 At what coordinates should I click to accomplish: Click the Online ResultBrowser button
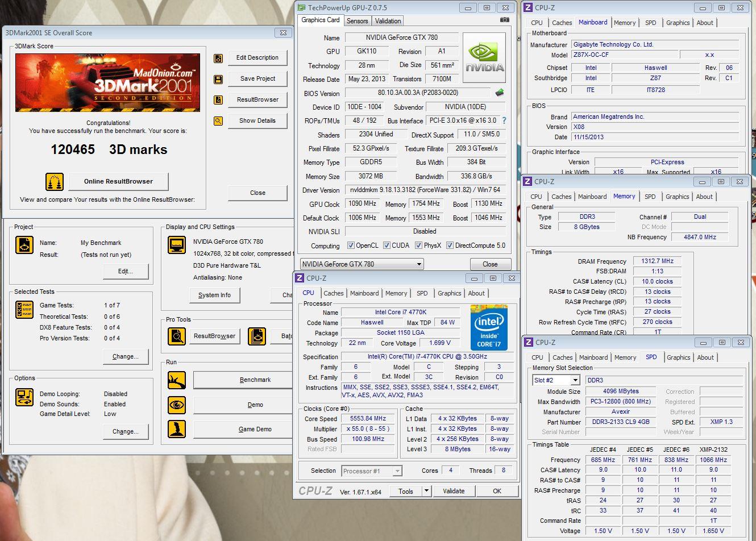coord(119,182)
